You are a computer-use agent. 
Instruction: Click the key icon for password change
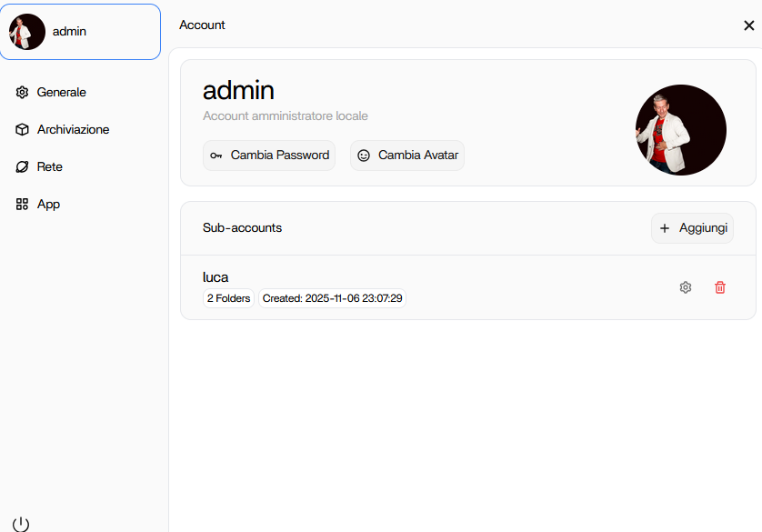(216, 156)
